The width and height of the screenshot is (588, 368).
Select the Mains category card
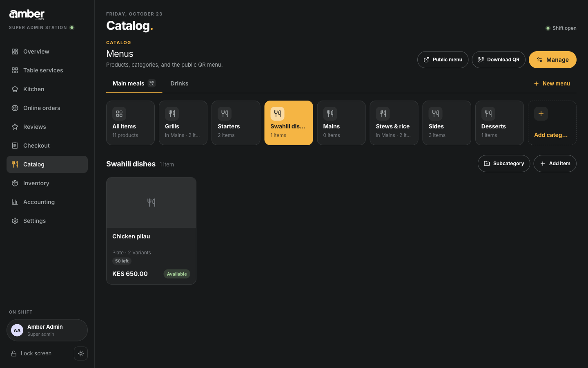[x=341, y=123]
